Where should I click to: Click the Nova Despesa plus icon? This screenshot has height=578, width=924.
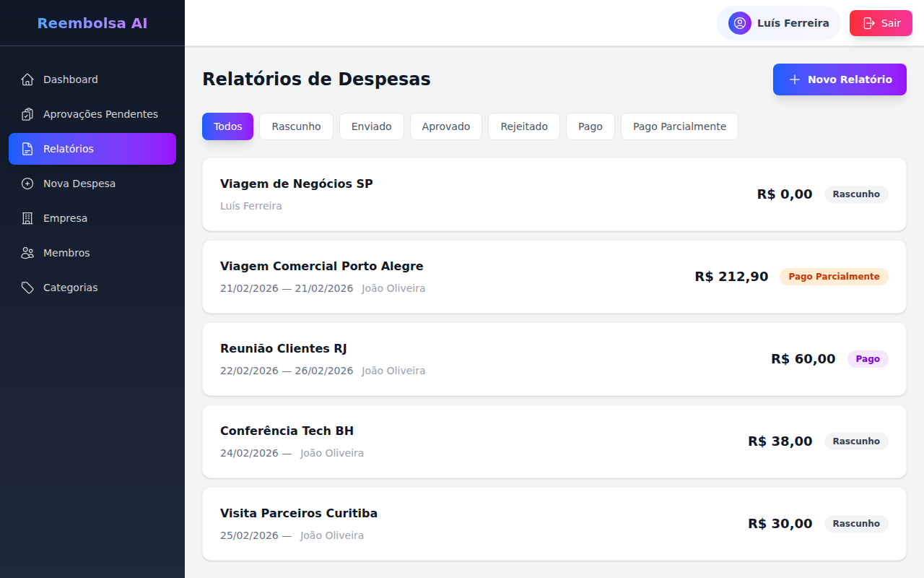pos(27,183)
